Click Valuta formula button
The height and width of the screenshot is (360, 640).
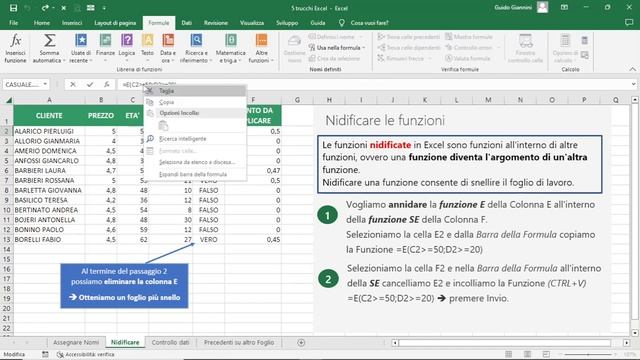468,58
